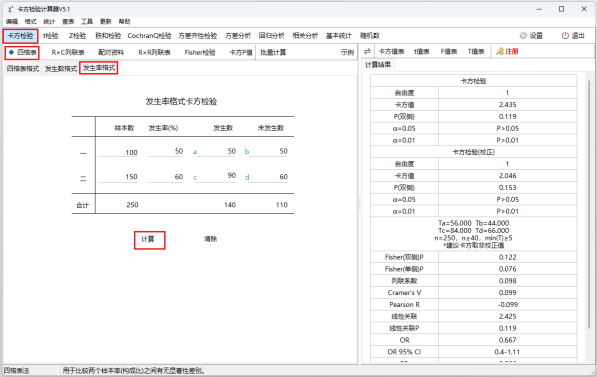The image size is (597, 377).
Task: Switch to the 相关分析 module
Action: (x=305, y=36)
